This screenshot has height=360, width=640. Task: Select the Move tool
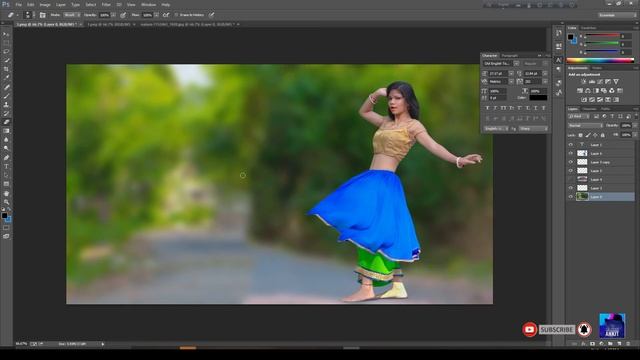point(6,34)
